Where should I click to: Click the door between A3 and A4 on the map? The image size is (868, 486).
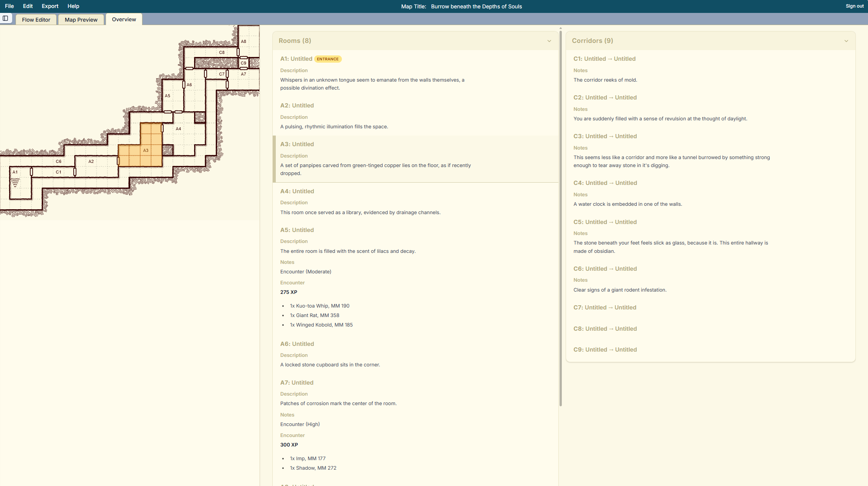tap(162, 128)
